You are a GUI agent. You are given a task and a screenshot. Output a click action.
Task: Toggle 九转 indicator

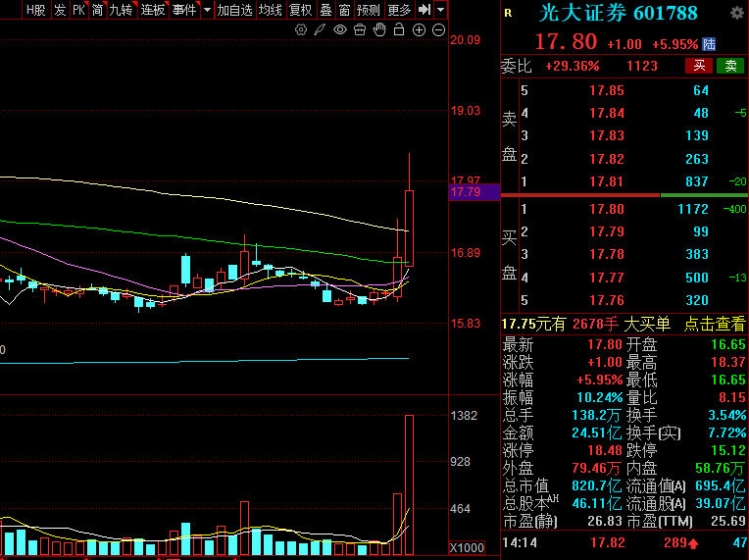[121, 10]
